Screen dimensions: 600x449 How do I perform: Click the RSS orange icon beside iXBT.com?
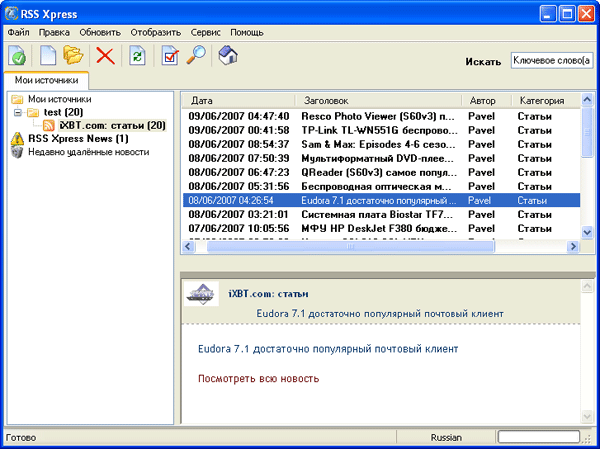49,125
